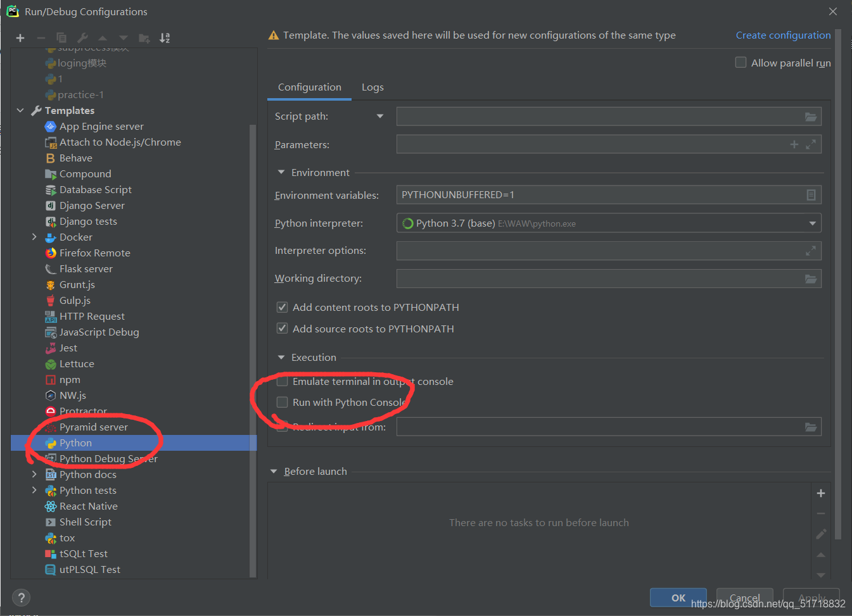Select the Python template entry
The width and height of the screenshot is (852, 616).
[x=134, y=443]
